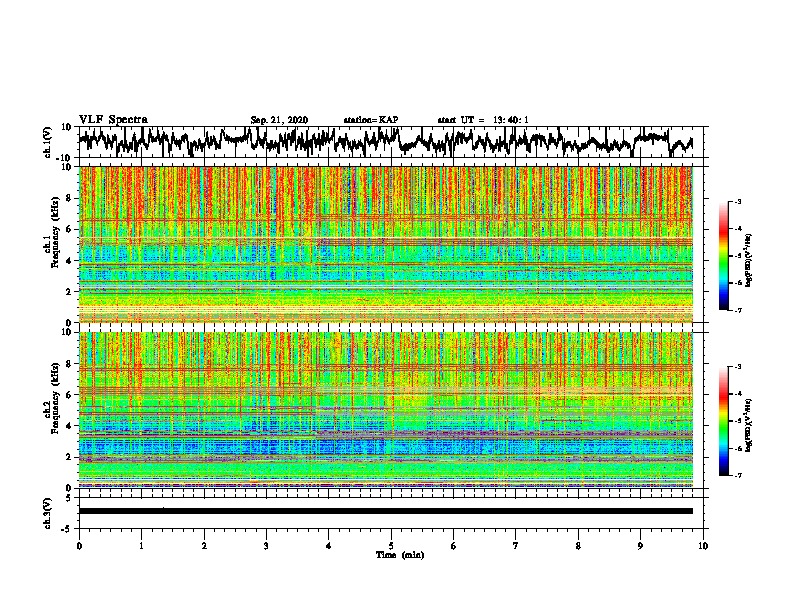Click the 'ch.3(V)' axis label
792x612 pixels.
click(48, 514)
